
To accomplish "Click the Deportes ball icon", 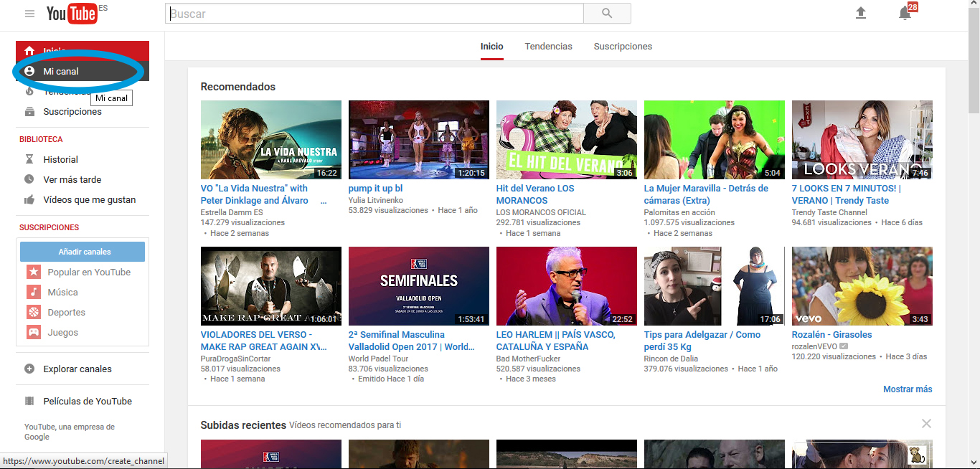I will 34,312.
